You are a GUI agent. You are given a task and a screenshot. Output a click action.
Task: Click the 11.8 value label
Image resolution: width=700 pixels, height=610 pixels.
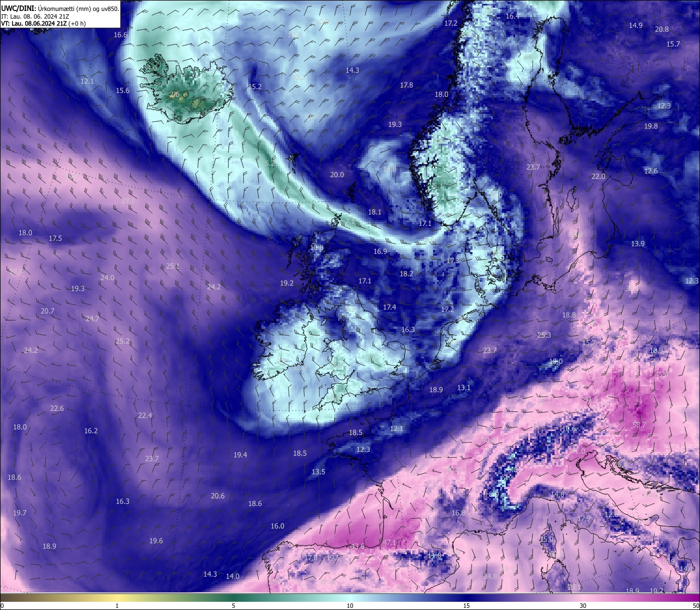click(434, 555)
